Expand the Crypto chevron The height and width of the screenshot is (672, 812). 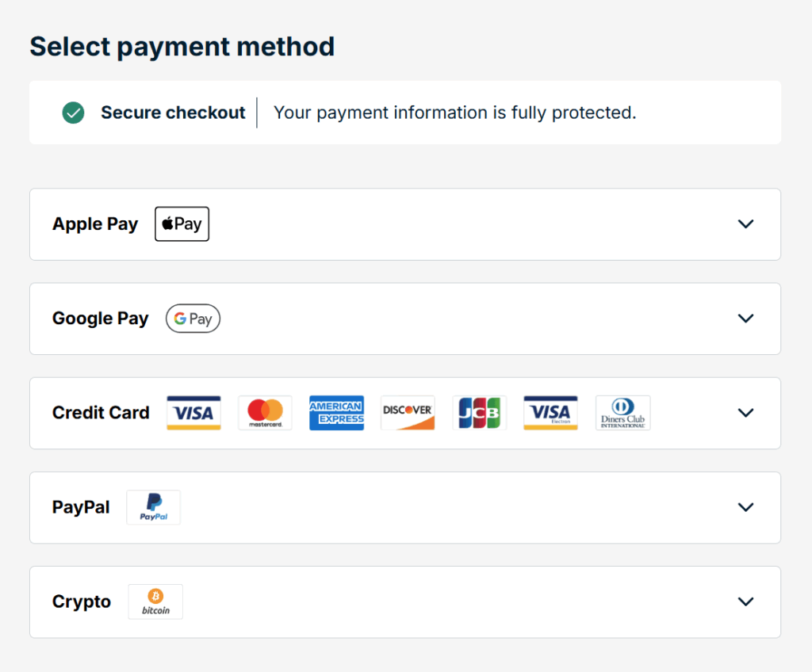click(x=745, y=601)
